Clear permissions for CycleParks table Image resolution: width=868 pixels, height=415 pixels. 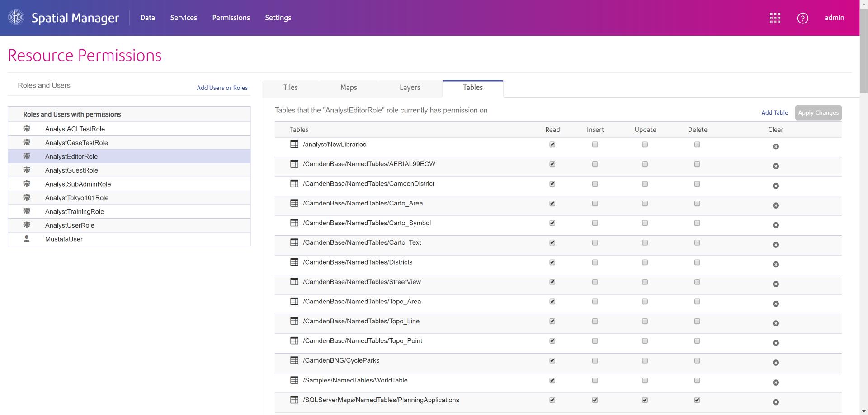776,363
